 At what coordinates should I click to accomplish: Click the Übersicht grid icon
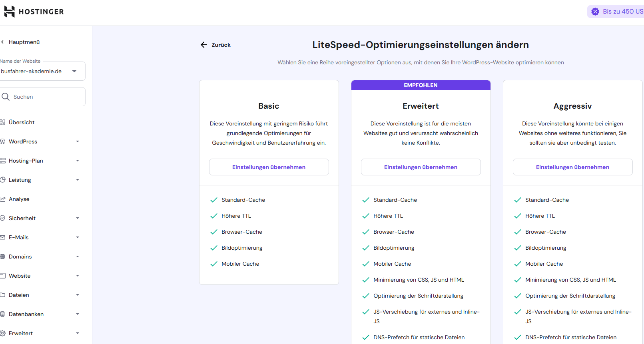coord(2,122)
